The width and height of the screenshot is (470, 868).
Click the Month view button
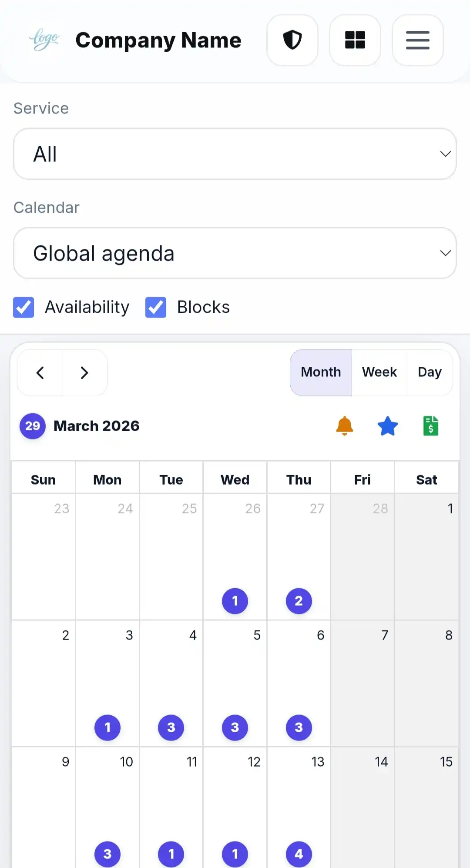point(321,372)
